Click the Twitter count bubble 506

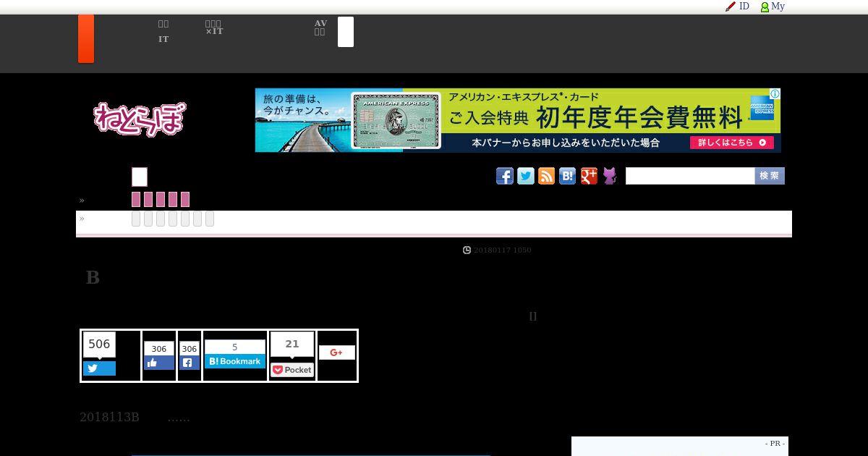[x=99, y=345]
